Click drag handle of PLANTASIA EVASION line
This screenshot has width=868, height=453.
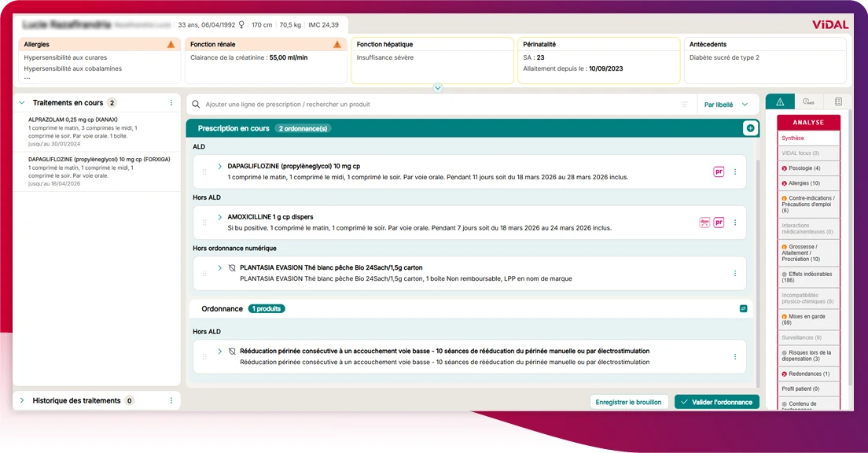pos(205,273)
